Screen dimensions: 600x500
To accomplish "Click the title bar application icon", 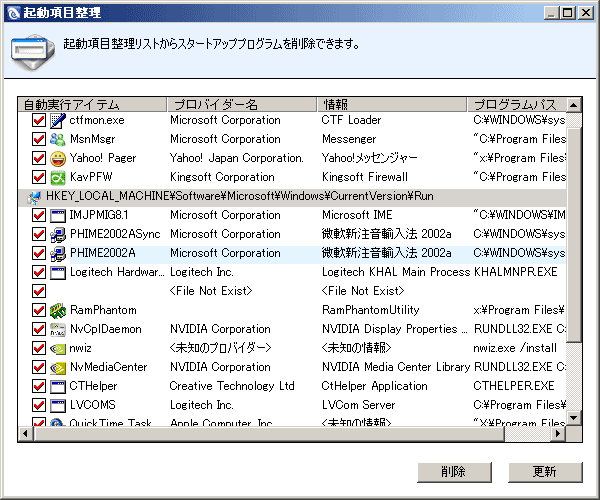I will tap(13, 13).
